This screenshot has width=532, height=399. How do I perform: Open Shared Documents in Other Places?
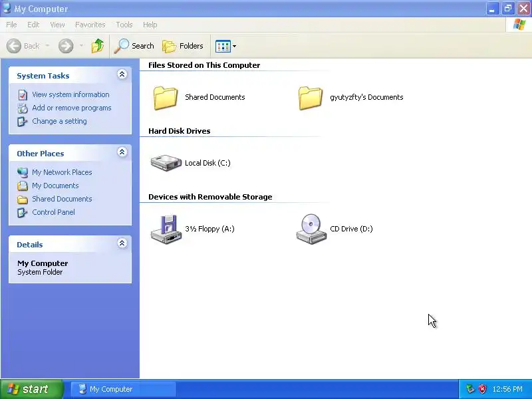click(x=62, y=199)
